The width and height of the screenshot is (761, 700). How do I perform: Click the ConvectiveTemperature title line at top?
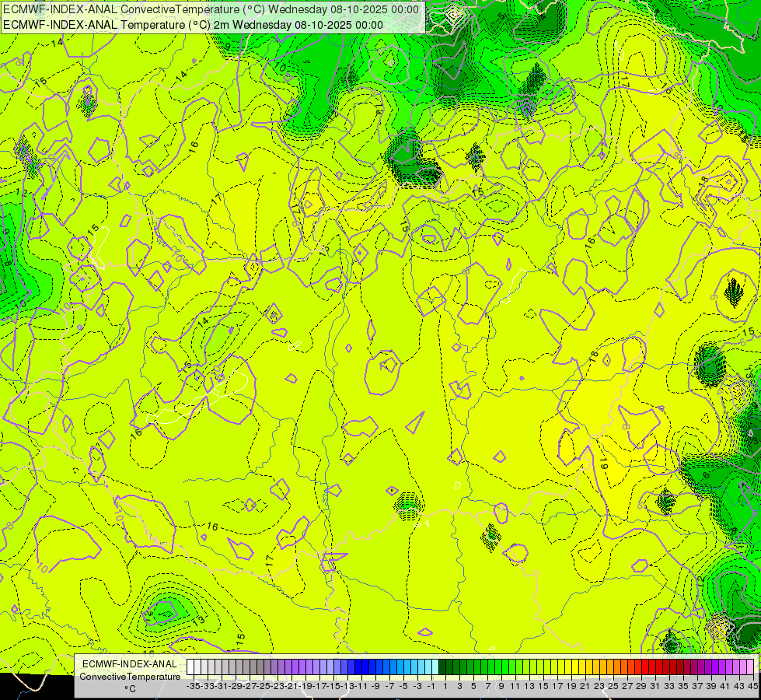(211, 9)
